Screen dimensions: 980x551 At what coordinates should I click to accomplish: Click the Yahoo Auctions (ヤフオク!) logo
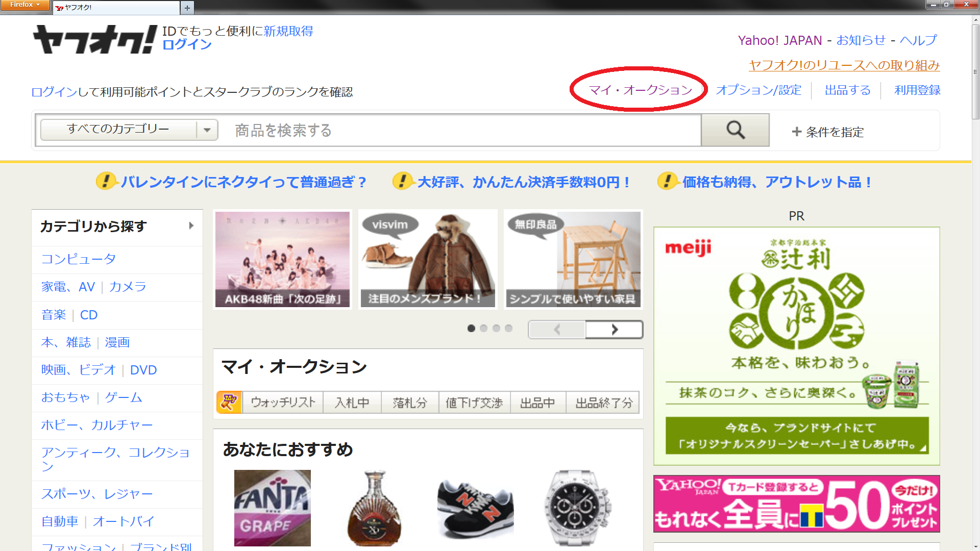point(95,39)
